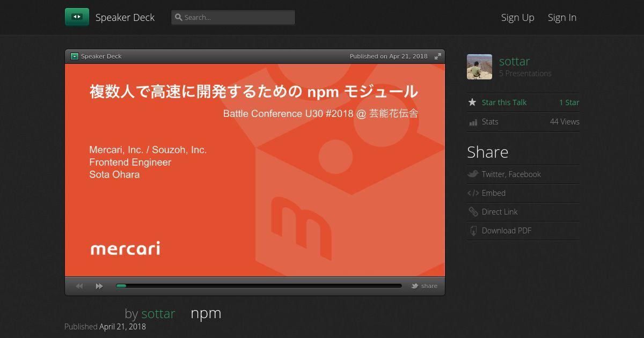The height and width of the screenshot is (338, 644).
Task: Click Star this Talk
Action: click(x=504, y=102)
